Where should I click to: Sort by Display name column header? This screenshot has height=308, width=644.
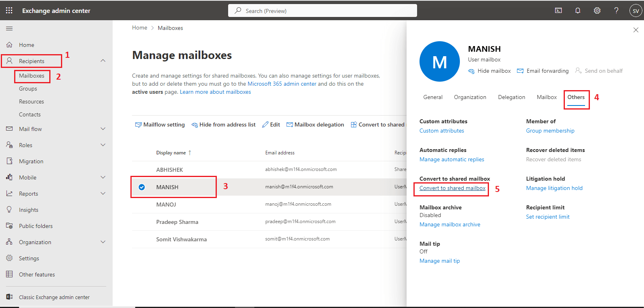click(x=171, y=153)
